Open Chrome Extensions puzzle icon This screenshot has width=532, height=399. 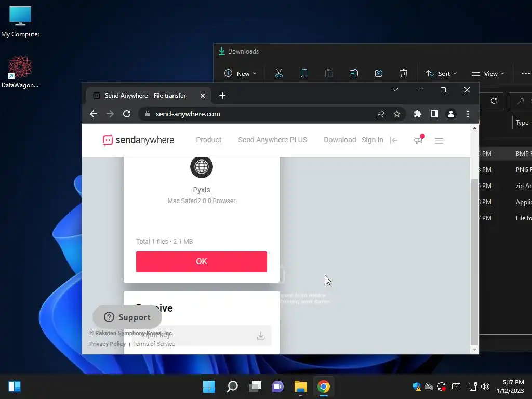(x=418, y=114)
